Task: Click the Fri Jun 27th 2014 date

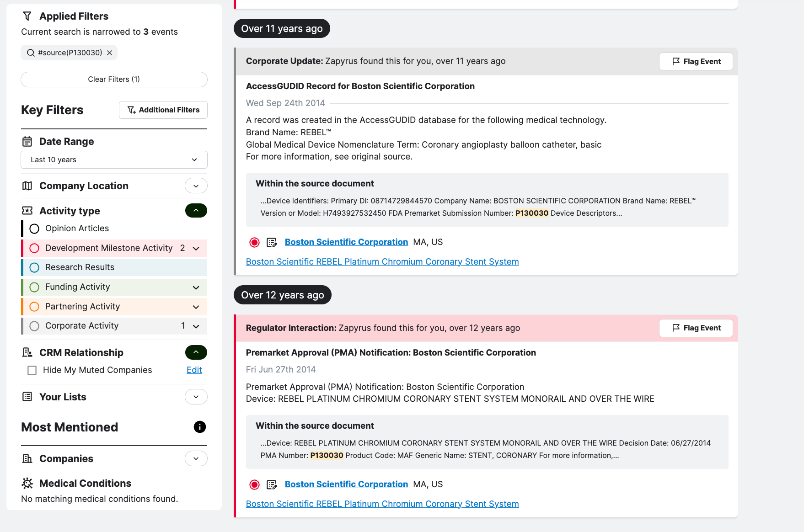Action: point(281,370)
